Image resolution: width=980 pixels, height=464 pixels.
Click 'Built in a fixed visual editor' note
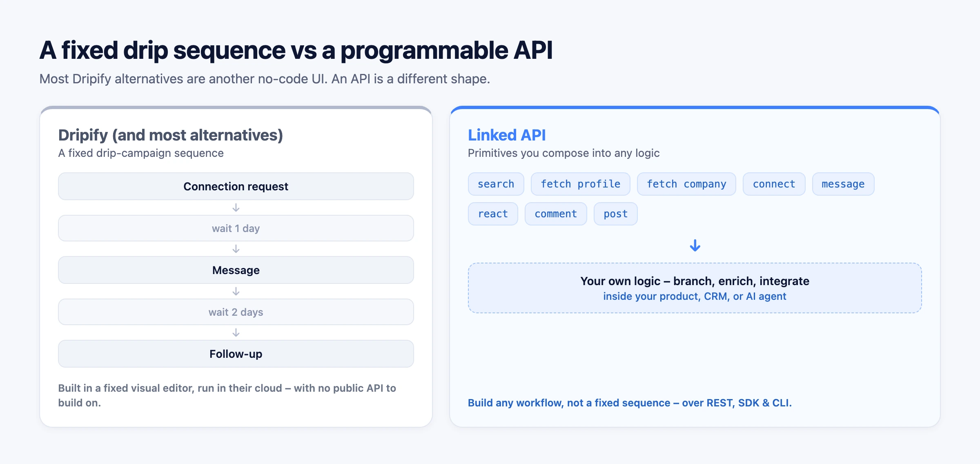tap(227, 395)
